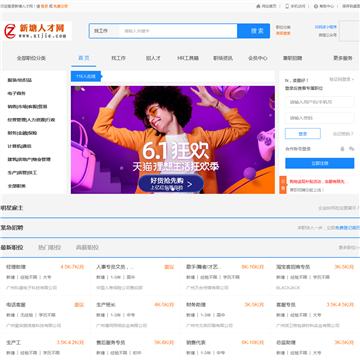Click the home icon beside 网站首页
The image size is (360, 360).
pyautogui.click(x=258, y=6)
